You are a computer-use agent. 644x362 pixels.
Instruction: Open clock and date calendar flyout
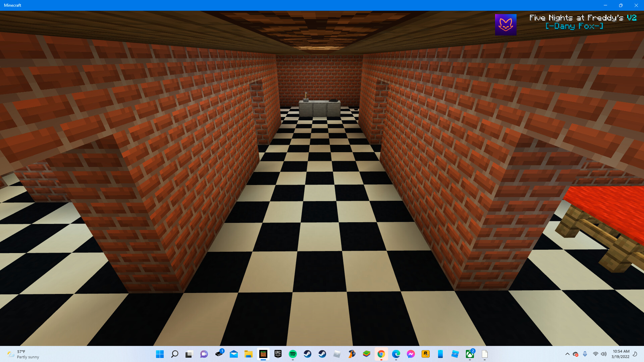621,354
